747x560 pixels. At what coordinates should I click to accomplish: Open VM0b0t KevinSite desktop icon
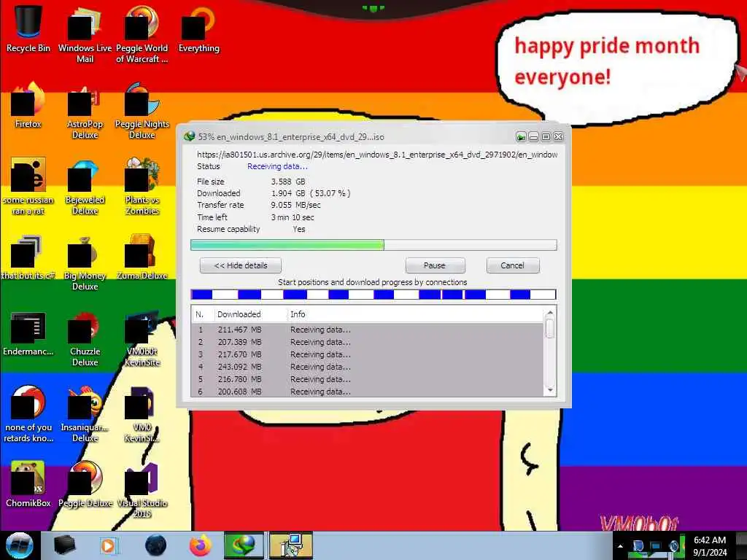(x=142, y=338)
